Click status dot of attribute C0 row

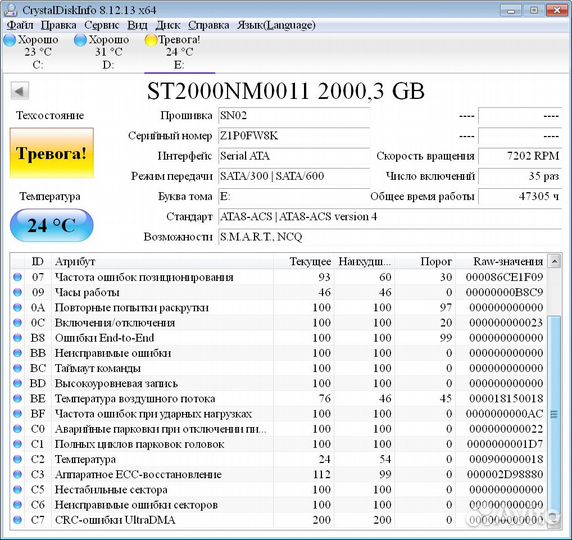click(18, 429)
